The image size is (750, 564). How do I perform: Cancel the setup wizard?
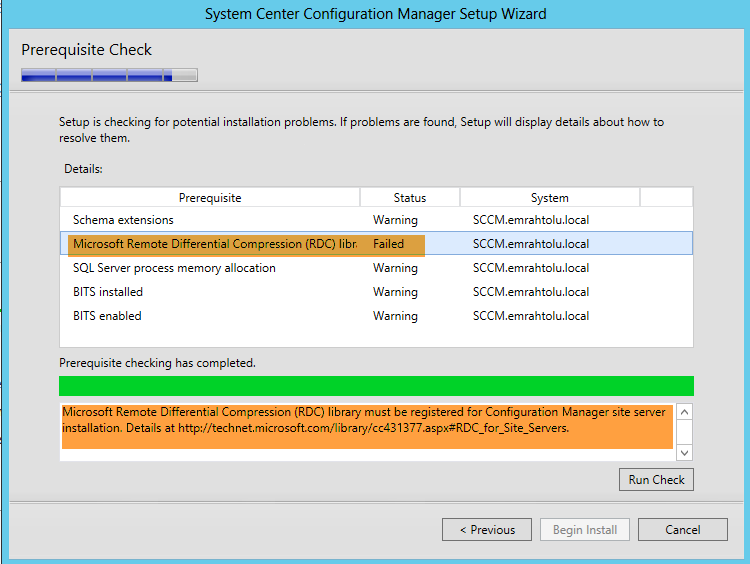[683, 530]
